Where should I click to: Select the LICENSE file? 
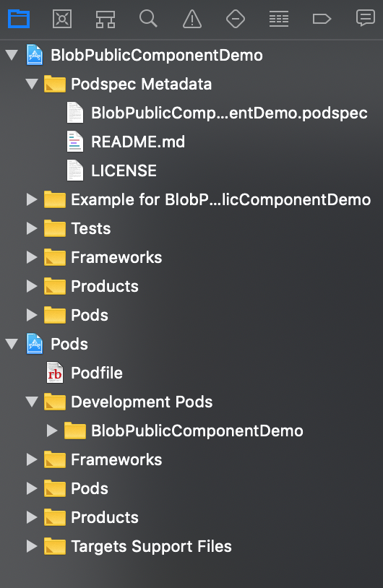pyautogui.click(x=124, y=170)
